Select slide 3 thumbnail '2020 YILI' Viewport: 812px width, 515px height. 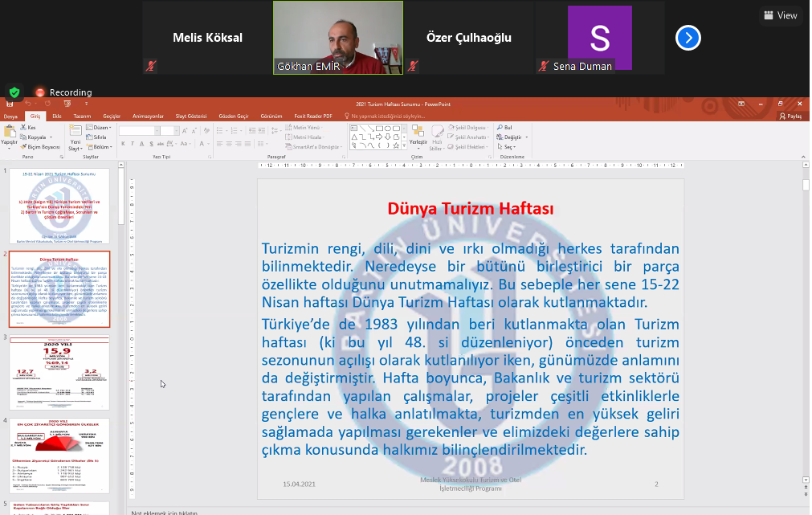[59, 372]
